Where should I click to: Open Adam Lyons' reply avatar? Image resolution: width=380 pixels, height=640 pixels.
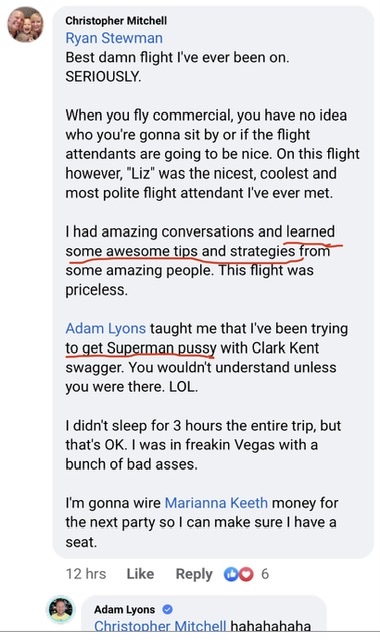click(x=61, y=609)
